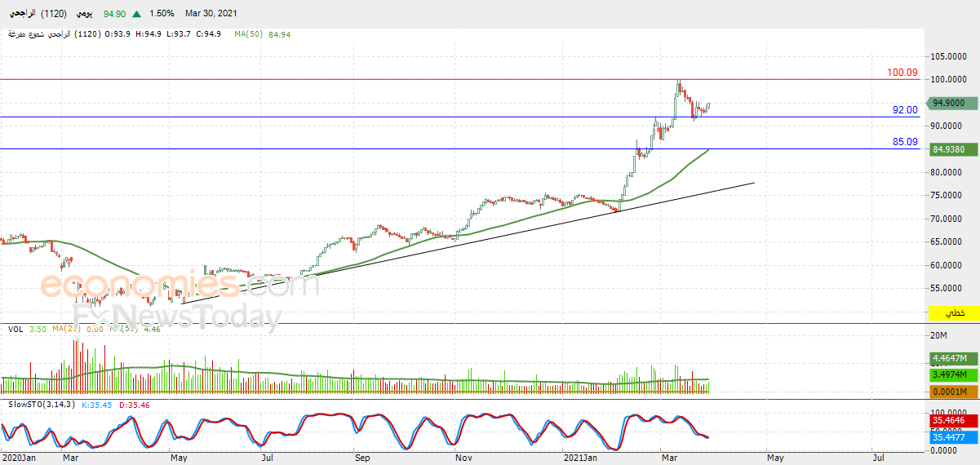This screenshot has height=465, width=980.
Task: Click the 2020Jan time axis label
Action: (17, 458)
